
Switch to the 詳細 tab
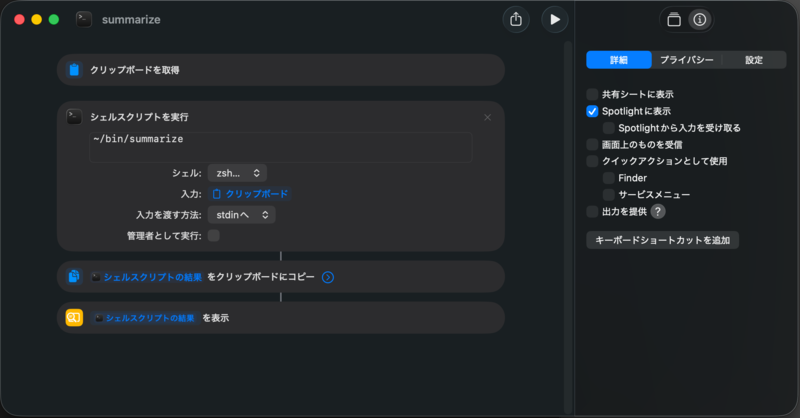(619, 60)
